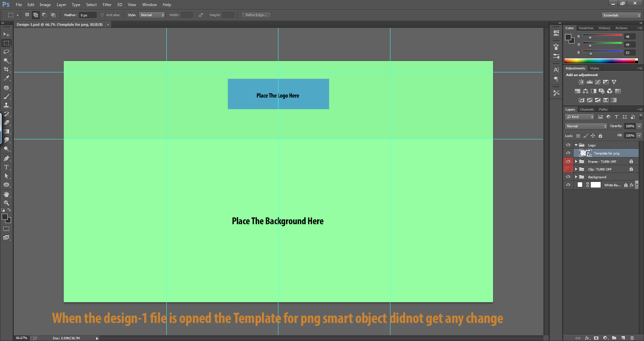644x341 pixels.
Task: Hide the Background group layer
Action: 568,177
